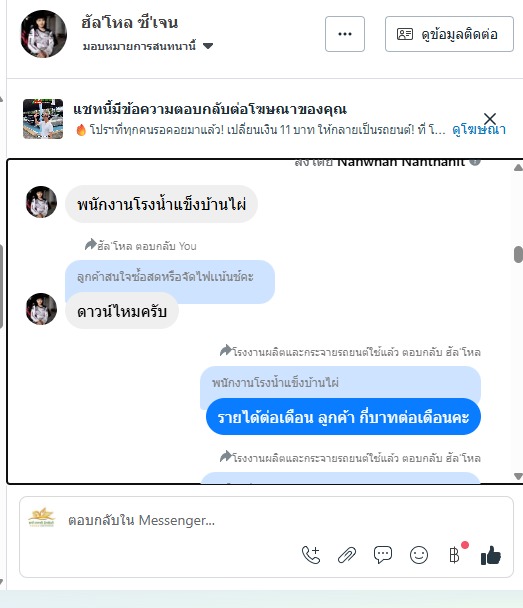The height and width of the screenshot is (608, 523).
Task: Click the chat scrollbar up arrow
Action: [x=518, y=168]
